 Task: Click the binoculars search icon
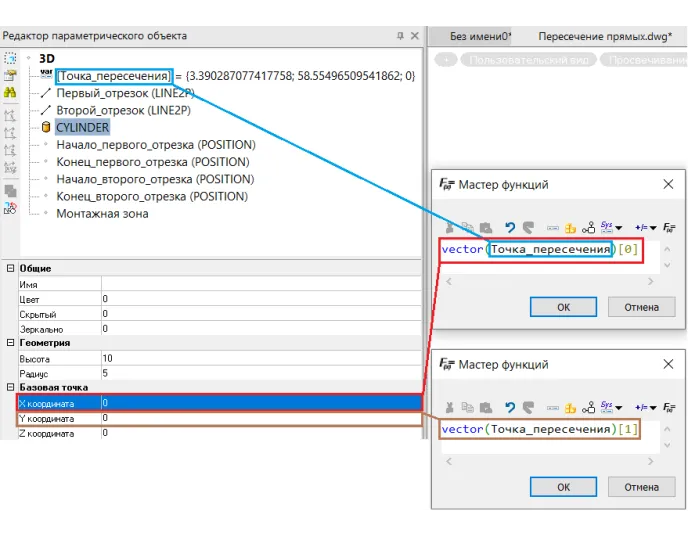click(x=10, y=92)
